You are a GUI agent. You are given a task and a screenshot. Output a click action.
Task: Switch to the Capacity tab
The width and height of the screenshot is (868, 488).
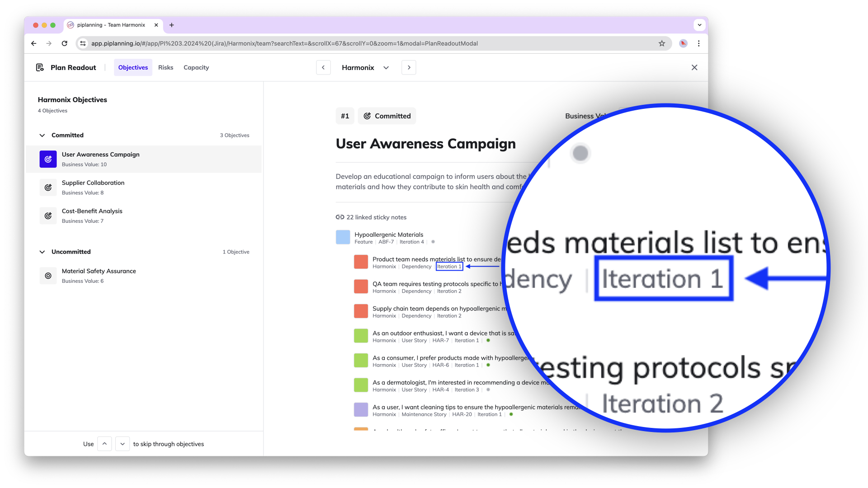pyautogui.click(x=196, y=67)
